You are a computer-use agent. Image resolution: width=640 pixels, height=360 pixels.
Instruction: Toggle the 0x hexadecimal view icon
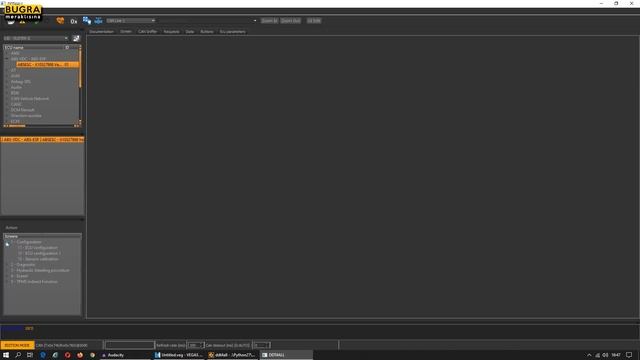(x=73, y=21)
